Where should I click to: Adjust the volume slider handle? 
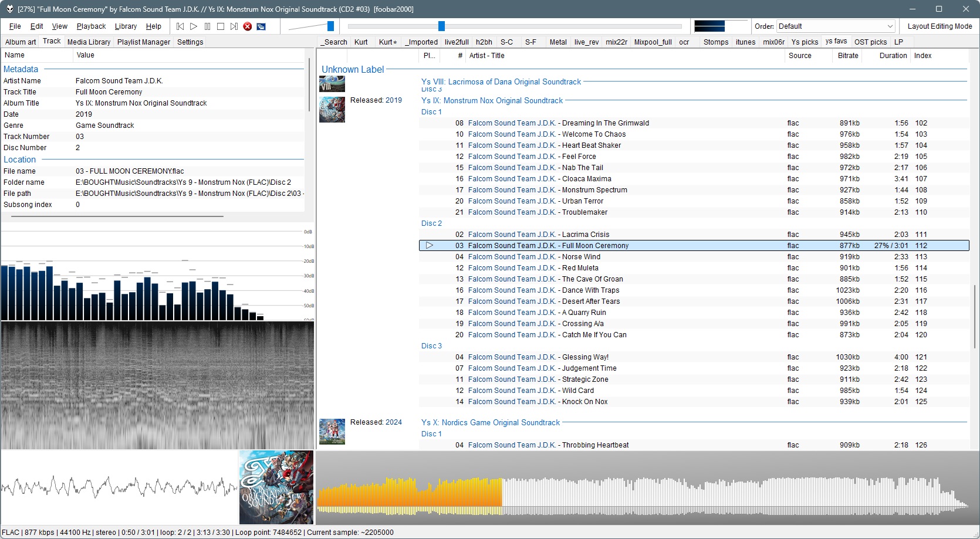(x=330, y=26)
